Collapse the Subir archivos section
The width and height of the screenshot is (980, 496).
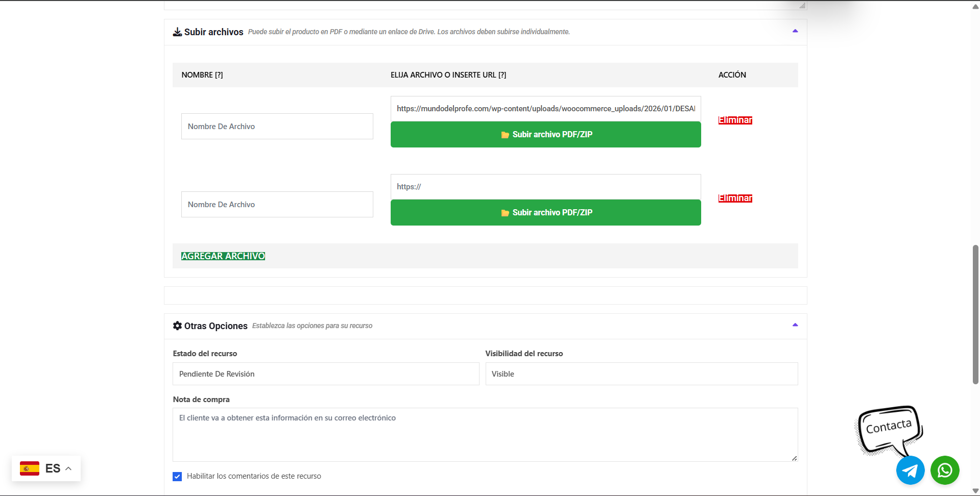click(x=795, y=31)
